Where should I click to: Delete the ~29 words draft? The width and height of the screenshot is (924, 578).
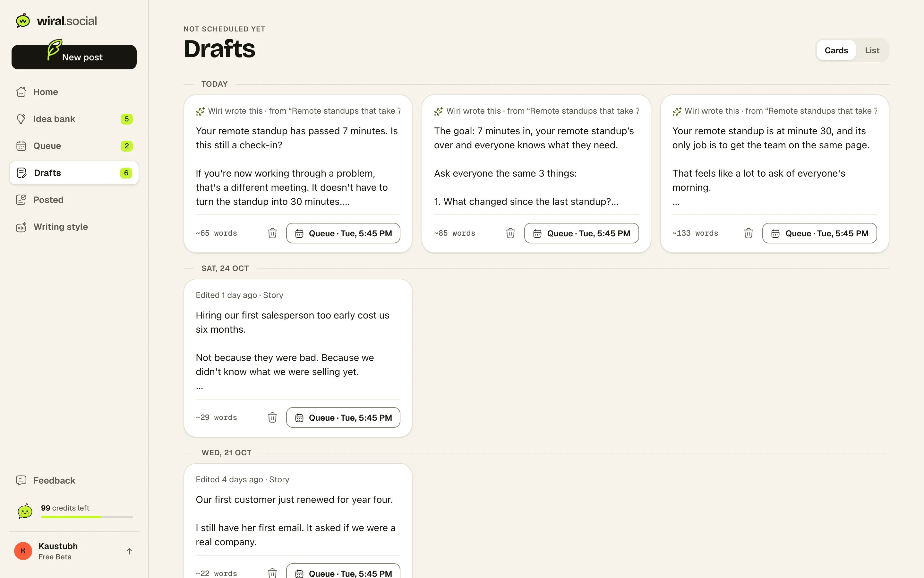pyautogui.click(x=272, y=417)
